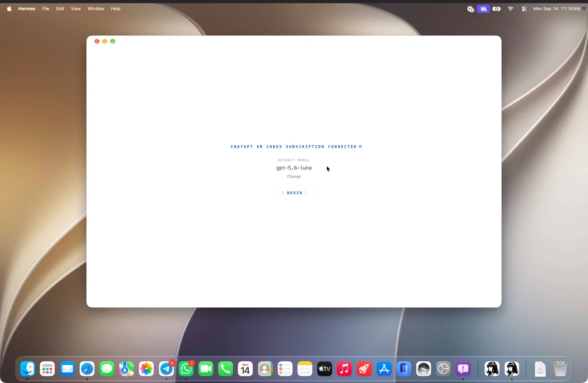588x383 pixels.
Task: Open Telegram with 9 unread badge
Action: [x=166, y=369]
